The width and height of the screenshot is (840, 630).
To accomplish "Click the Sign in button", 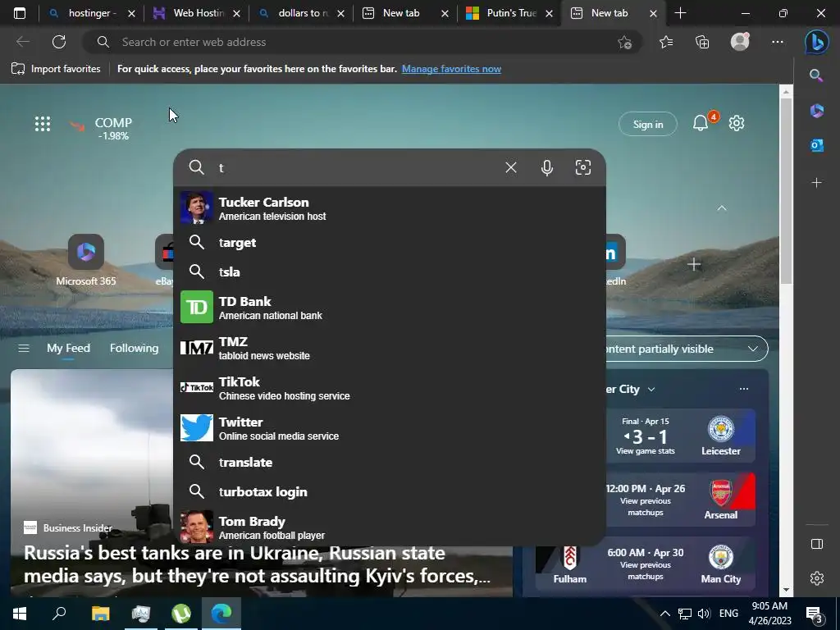I will pyautogui.click(x=648, y=125).
